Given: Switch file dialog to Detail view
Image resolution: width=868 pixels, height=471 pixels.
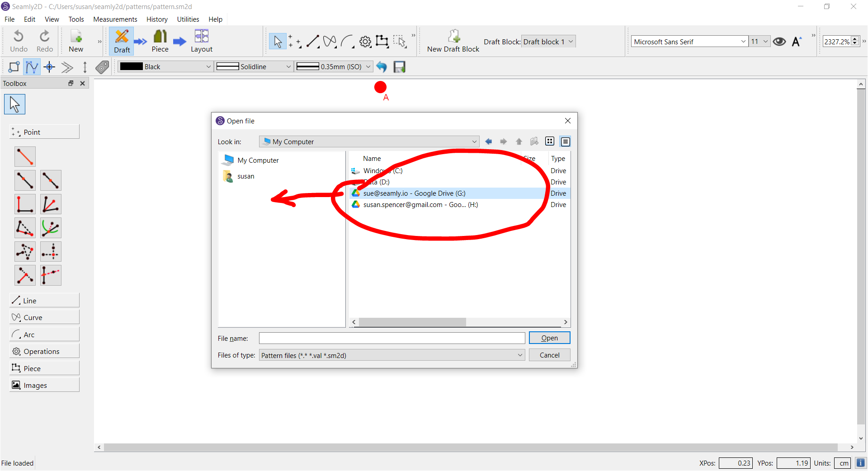Looking at the screenshot, I should [x=565, y=141].
